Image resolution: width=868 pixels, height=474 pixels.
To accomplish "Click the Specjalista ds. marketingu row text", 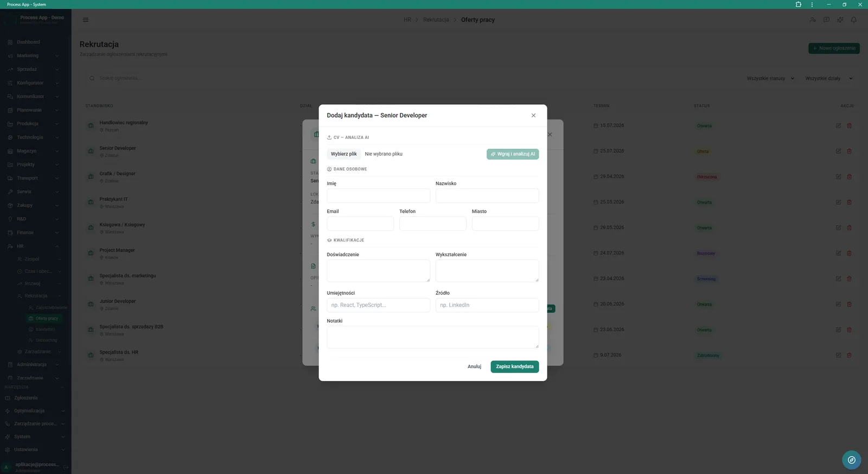I will tap(127, 276).
